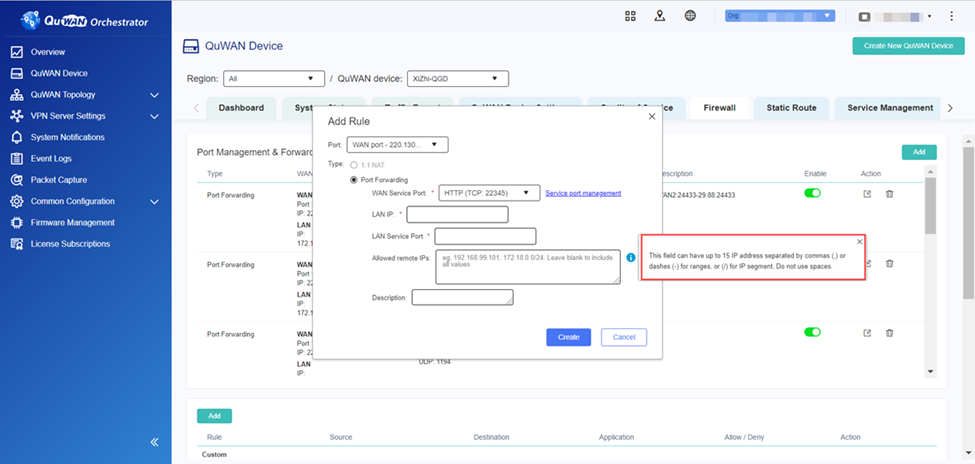Click the License Subscriptions icon
975x464 pixels.
[17, 244]
